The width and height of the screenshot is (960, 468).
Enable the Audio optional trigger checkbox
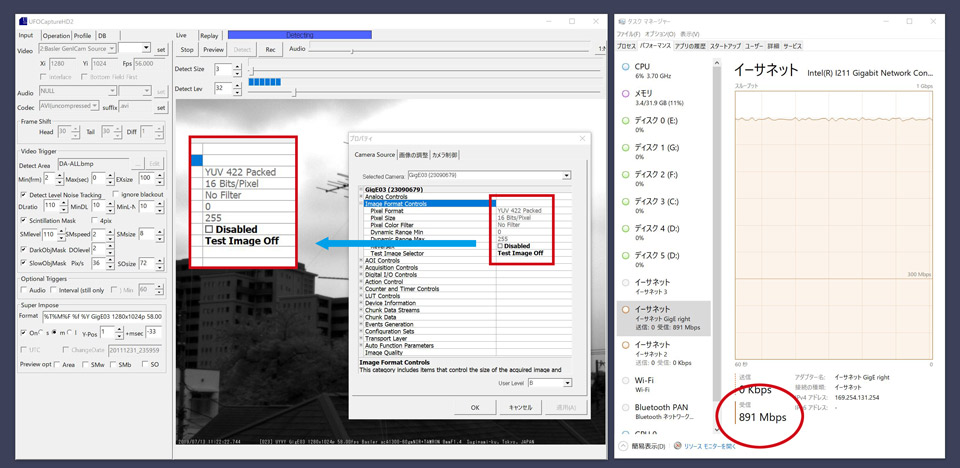pos(23,290)
